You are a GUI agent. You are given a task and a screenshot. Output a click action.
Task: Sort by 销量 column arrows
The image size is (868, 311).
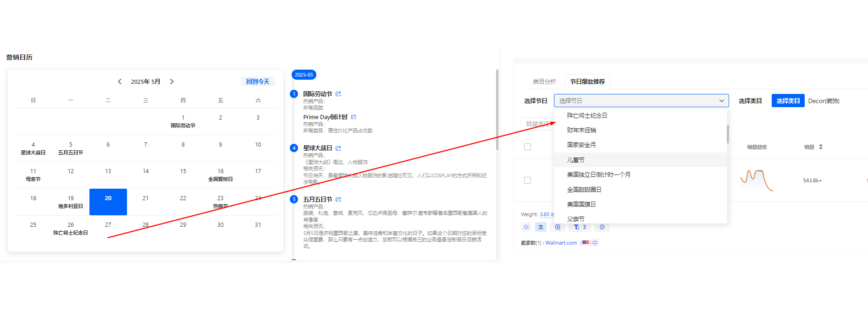pyautogui.click(x=821, y=147)
